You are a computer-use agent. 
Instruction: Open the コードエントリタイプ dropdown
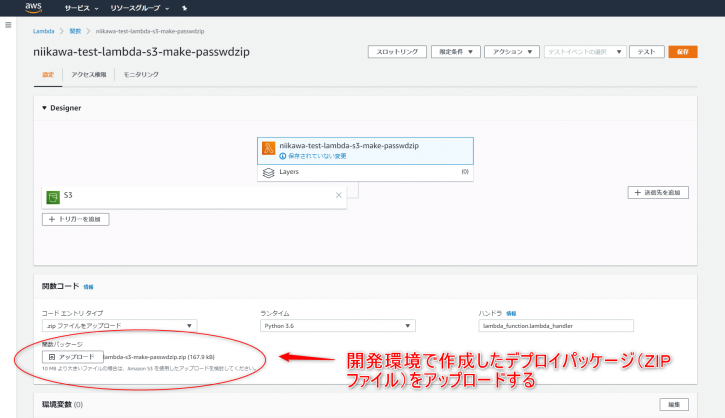pyautogui.click(x=119, y=326)
